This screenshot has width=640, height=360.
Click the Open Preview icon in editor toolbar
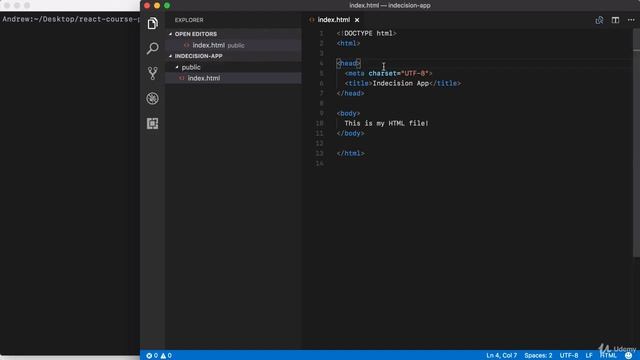[599, 20]
